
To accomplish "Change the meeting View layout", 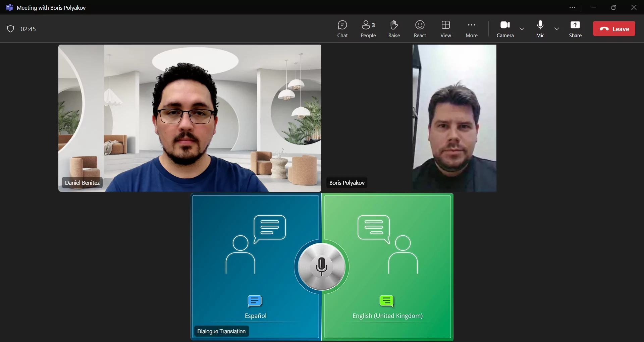I will coord(445,29).
